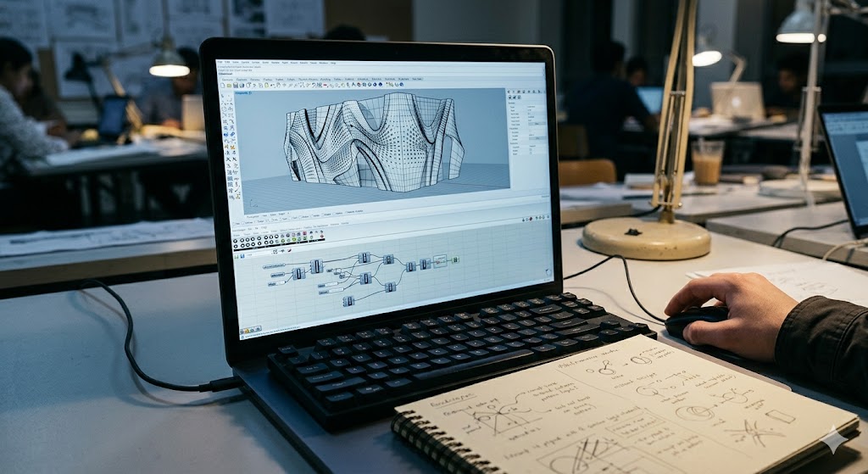Select the green output node at definition end
The width and height of the screenshot is (868, 474).
[455, 259]
